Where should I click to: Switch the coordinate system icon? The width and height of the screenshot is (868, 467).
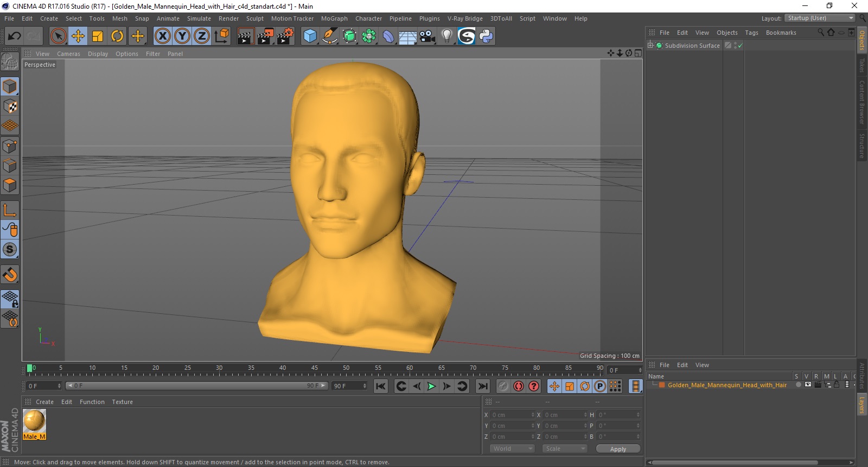[x=221, y=36]
